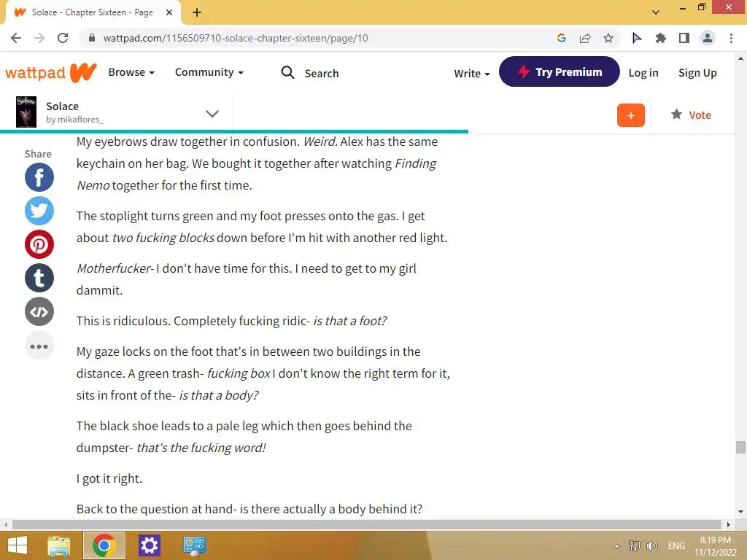Share this page from address bar
This screenshot has height=560, width=747.
tap(585, 38)
